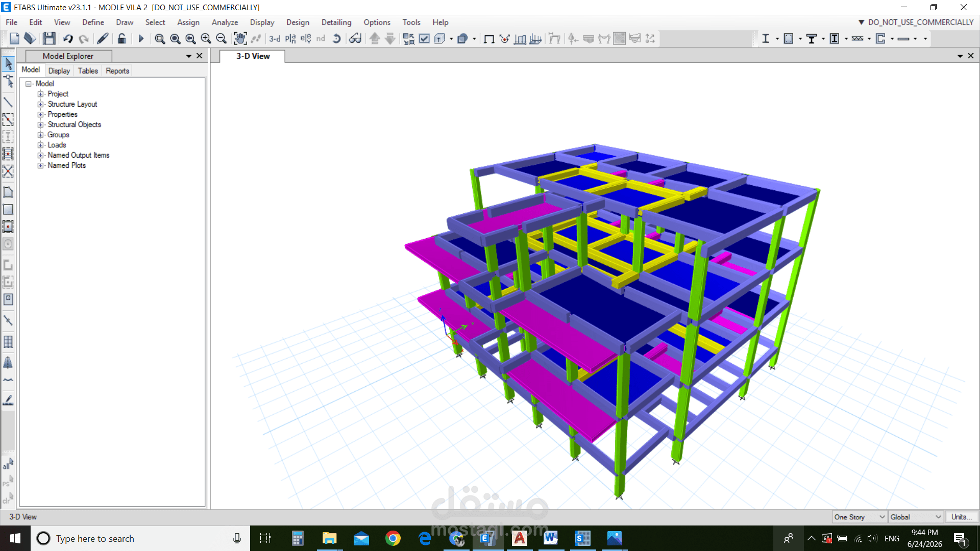
Task: Click the Undo arrow icon
Action: (x=68, y=38)
